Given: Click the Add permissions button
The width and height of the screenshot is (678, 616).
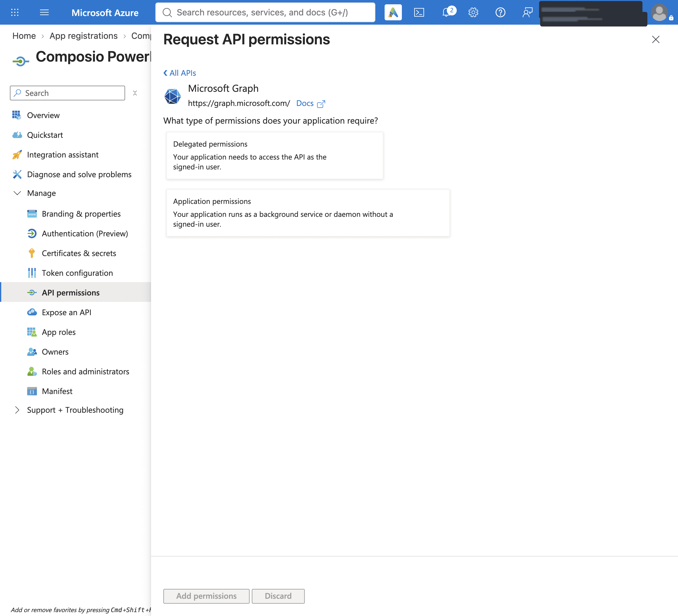Looking at the screenshot, I should (206, 596).
